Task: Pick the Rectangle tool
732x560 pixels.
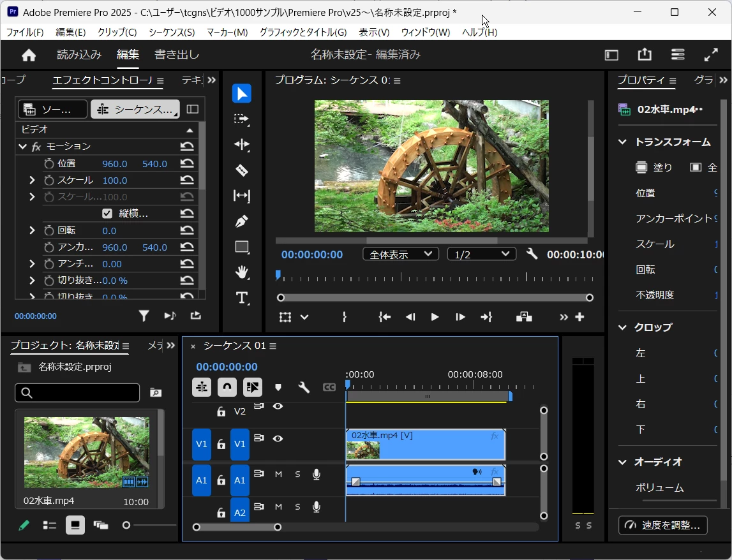Action: 241,247
